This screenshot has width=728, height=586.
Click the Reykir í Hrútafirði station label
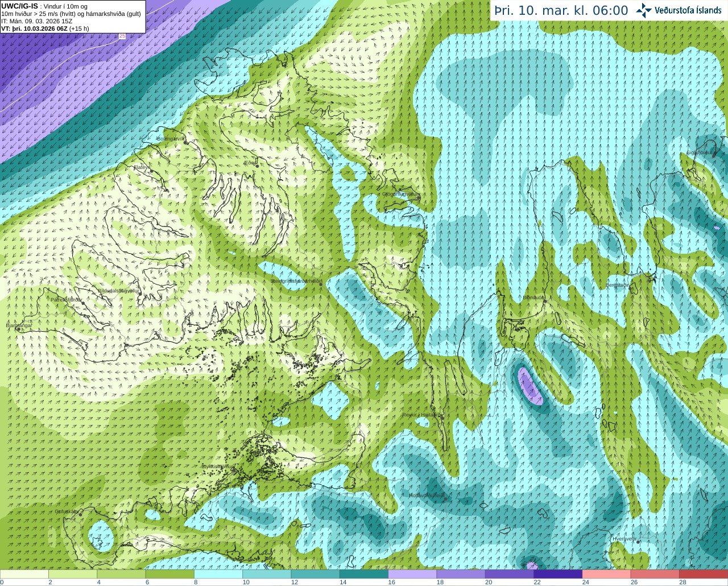(422, 415)
